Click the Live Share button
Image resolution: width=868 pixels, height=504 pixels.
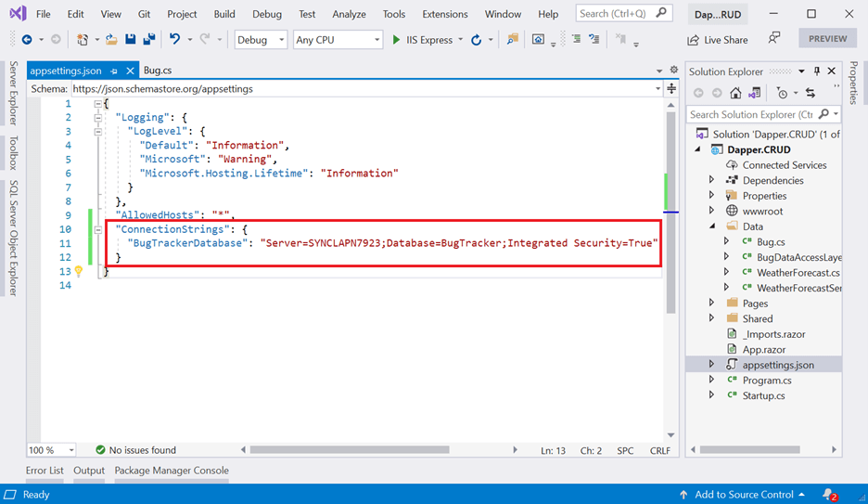[x=718, y=40]
